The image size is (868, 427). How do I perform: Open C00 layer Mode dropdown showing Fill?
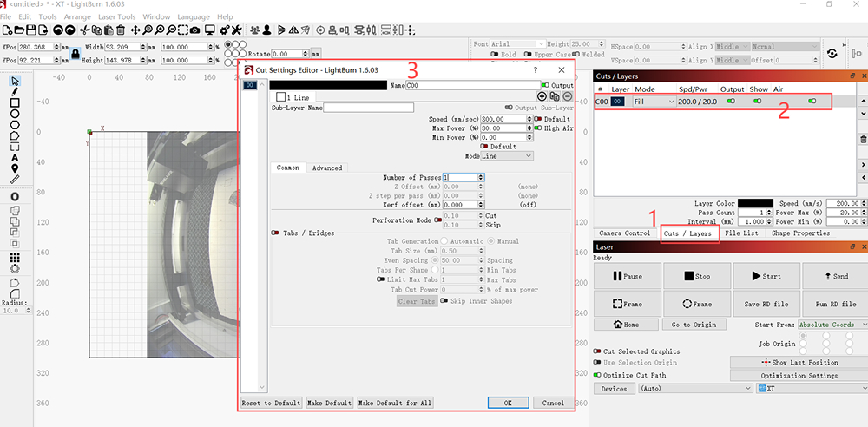[x=654, y=102]
